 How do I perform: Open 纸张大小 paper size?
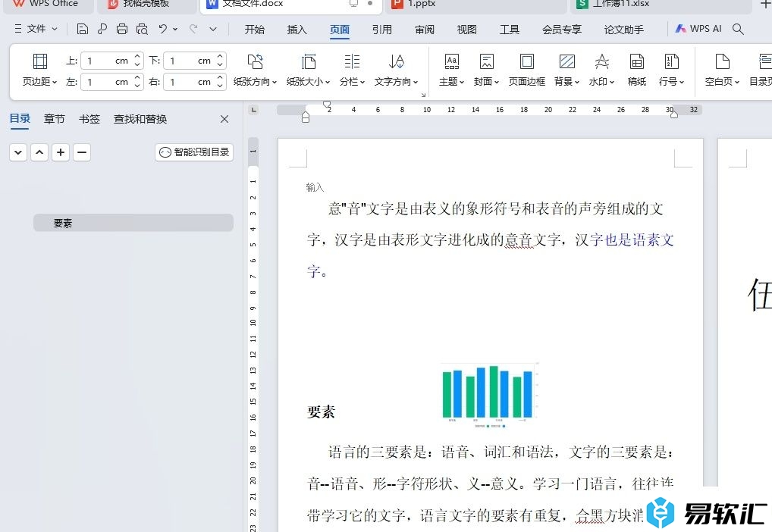pyautogui.click(x=308, y=70)
